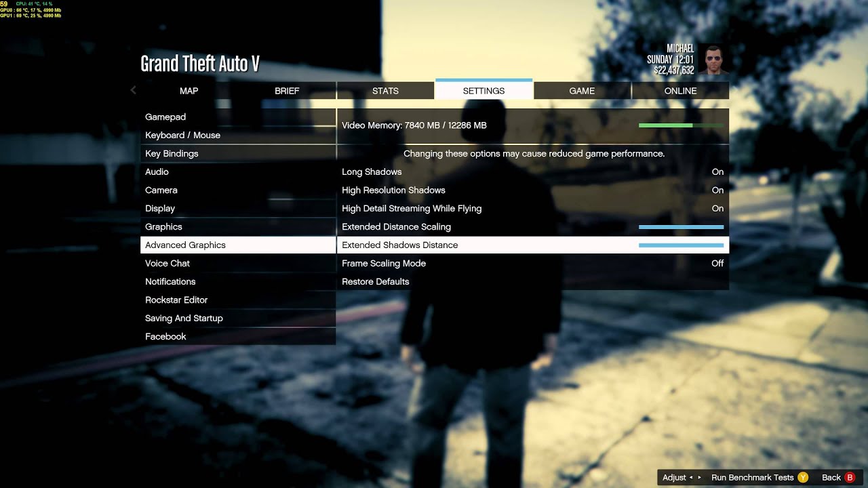Click the yellow Y button icon
This screenshot has width=868, height=488.
tap(803, 477)
